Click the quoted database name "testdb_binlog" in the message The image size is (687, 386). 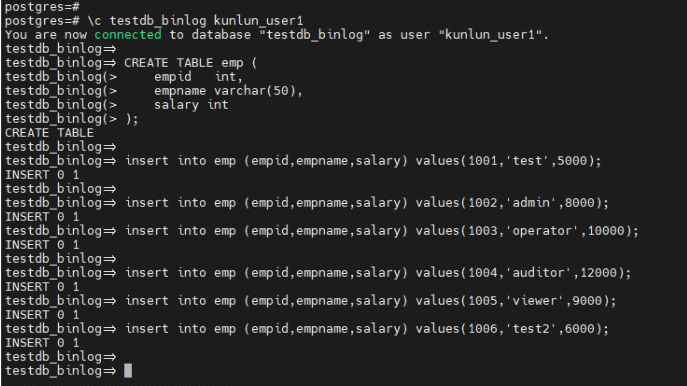point(315,35)
